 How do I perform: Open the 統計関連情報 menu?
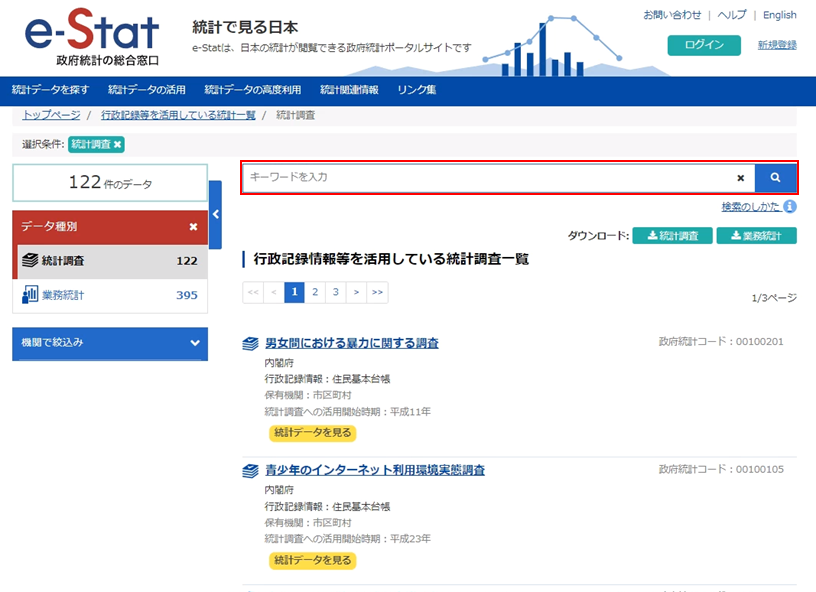(x=349, y=90)
